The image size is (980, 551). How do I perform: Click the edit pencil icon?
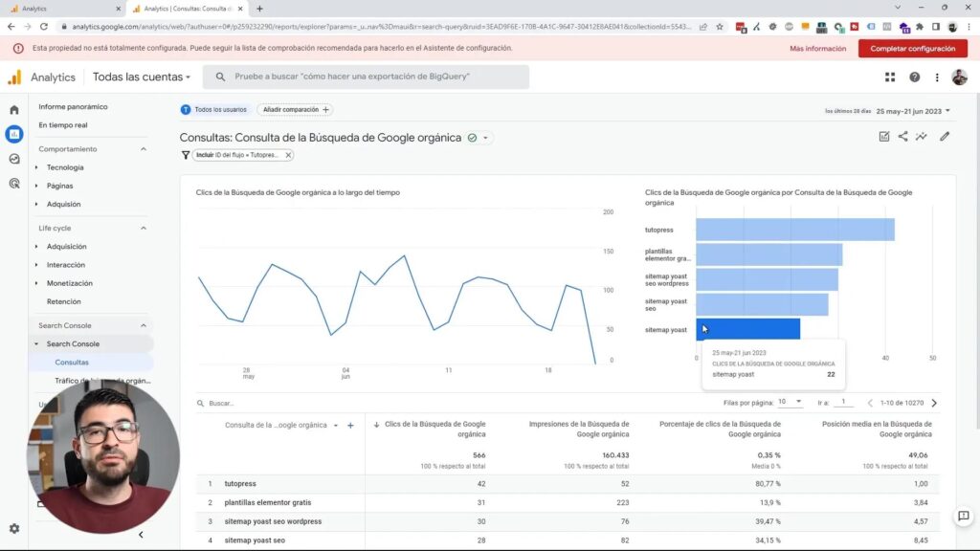click(945, 136)
